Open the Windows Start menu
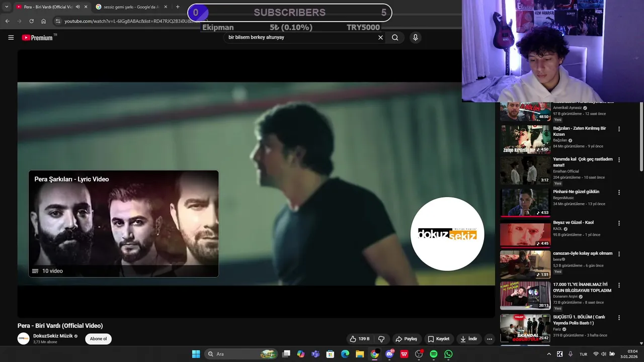This screenshot has width=644, height=362. (196, 354)
